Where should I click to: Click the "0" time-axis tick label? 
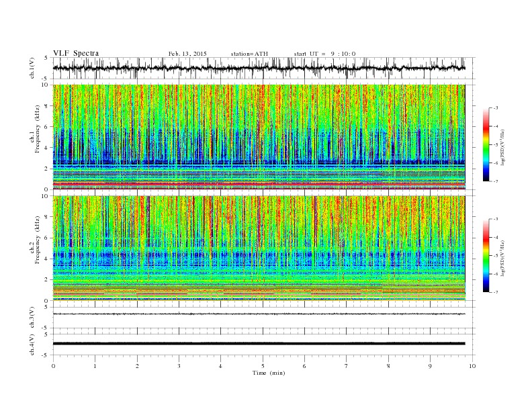click(53, 366)
